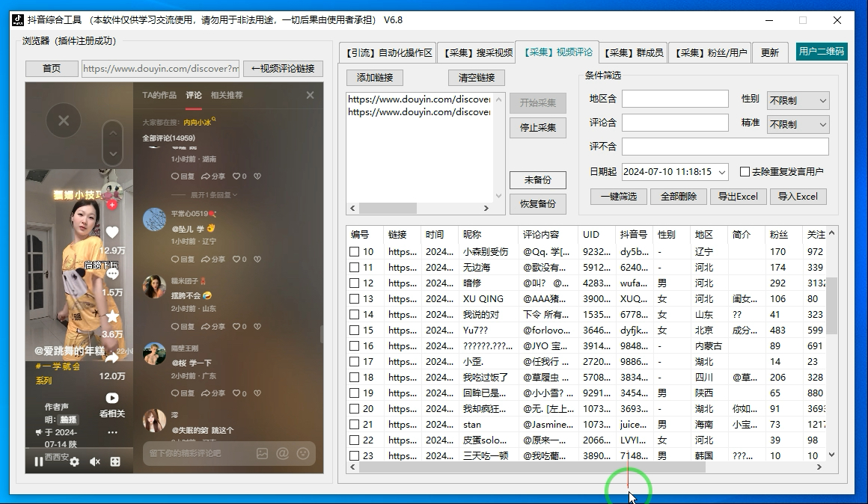Click the 首页 button

(x=52, y=69)
